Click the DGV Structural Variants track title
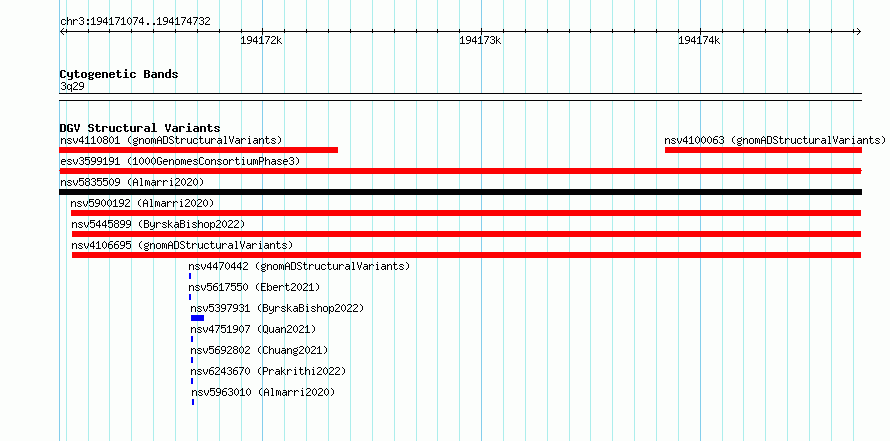The image size is (890, 441). (140, 128)
